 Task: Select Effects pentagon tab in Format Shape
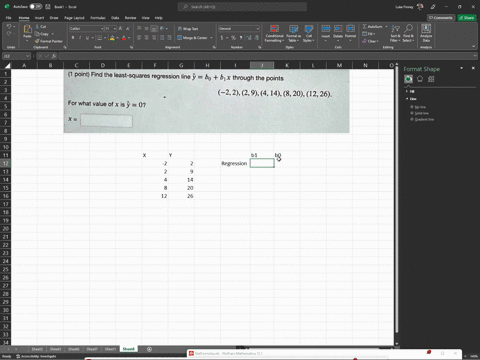click(x=420, y=79)
